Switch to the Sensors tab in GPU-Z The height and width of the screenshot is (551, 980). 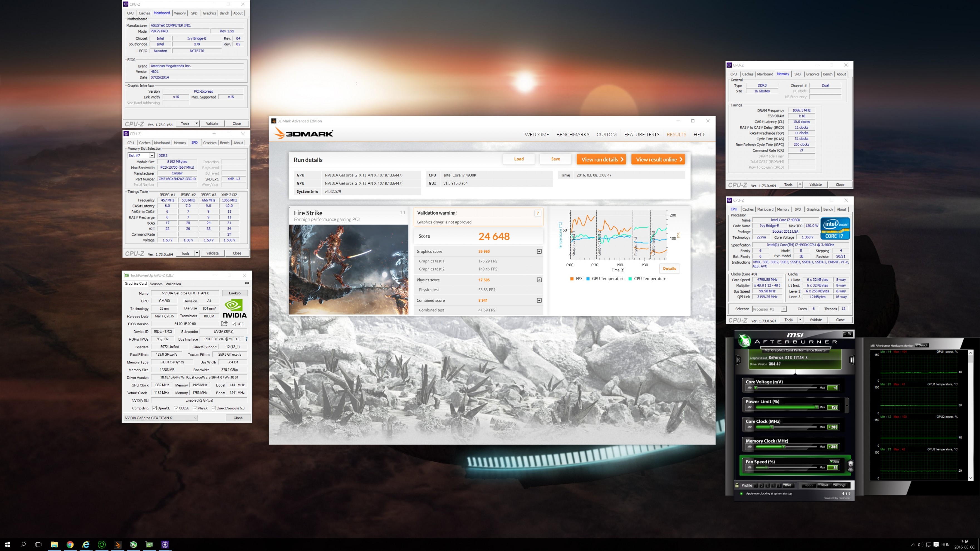click(x=156, y=284)
